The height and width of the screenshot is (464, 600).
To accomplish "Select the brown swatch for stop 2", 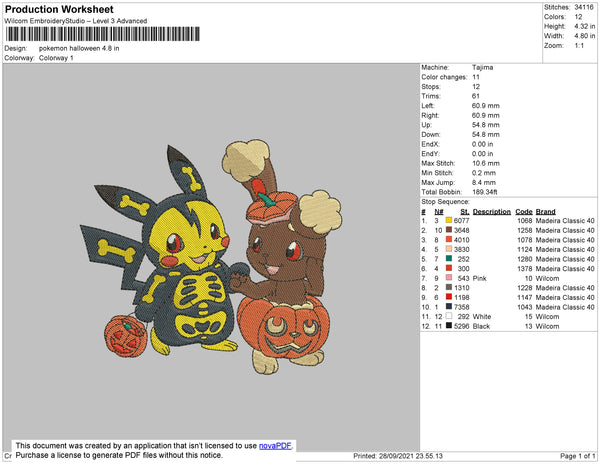I will point(449,230).
